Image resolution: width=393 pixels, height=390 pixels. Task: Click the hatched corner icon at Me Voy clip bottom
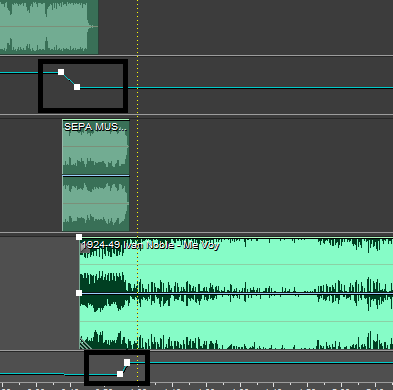(x=85, y=343)
